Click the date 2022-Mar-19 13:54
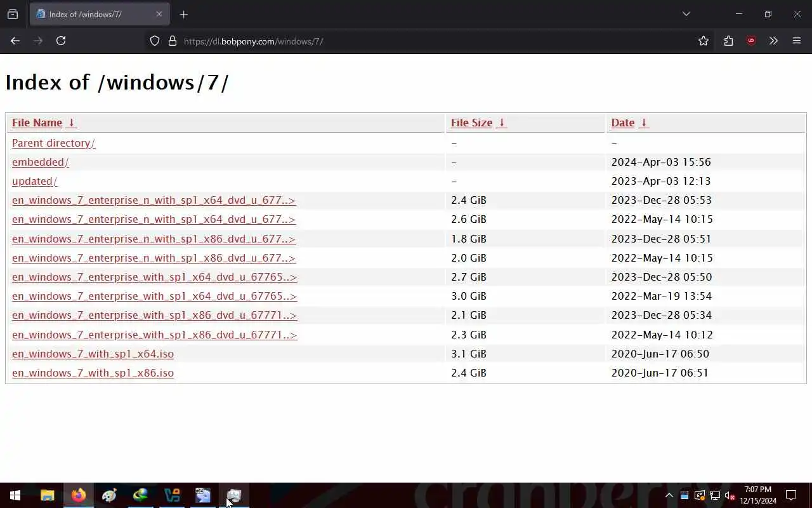Screen dimensions: 812x508 tap(662, 296)
